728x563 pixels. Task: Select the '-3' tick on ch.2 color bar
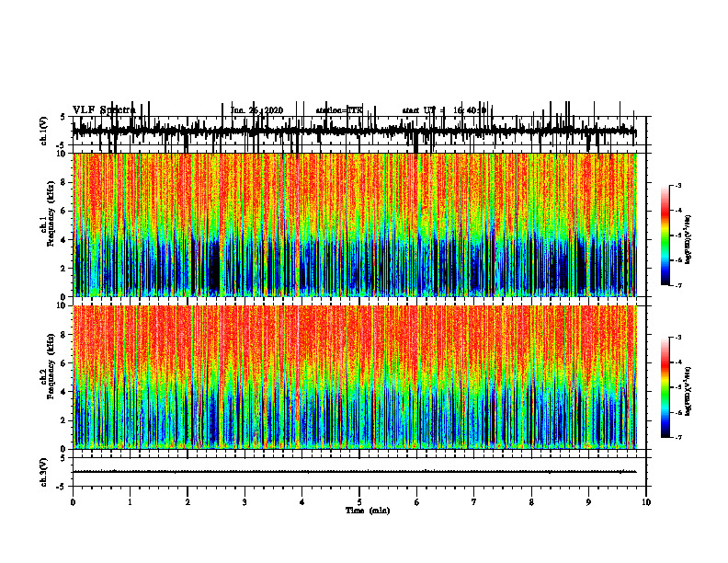pos(678,338)
